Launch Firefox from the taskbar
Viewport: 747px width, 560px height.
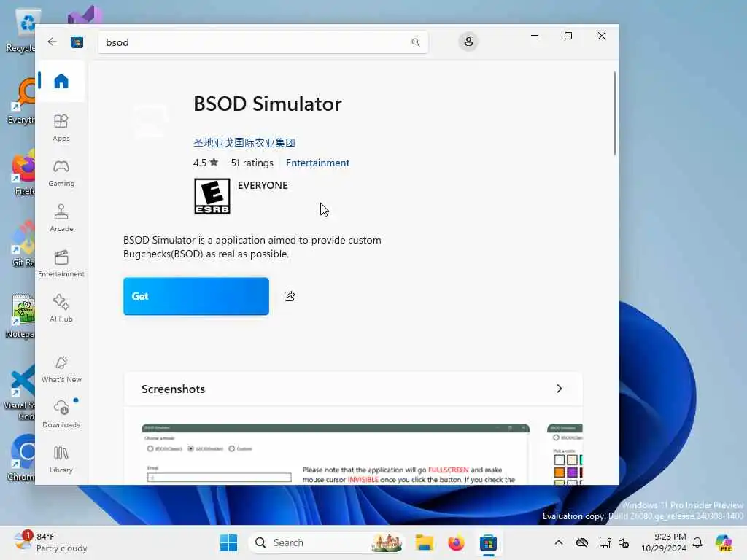[x=456, y=542]
